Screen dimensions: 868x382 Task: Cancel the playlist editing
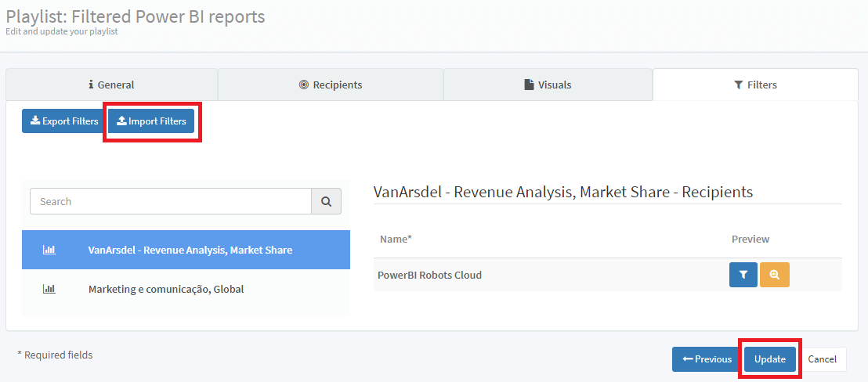(x=822, y=359)
